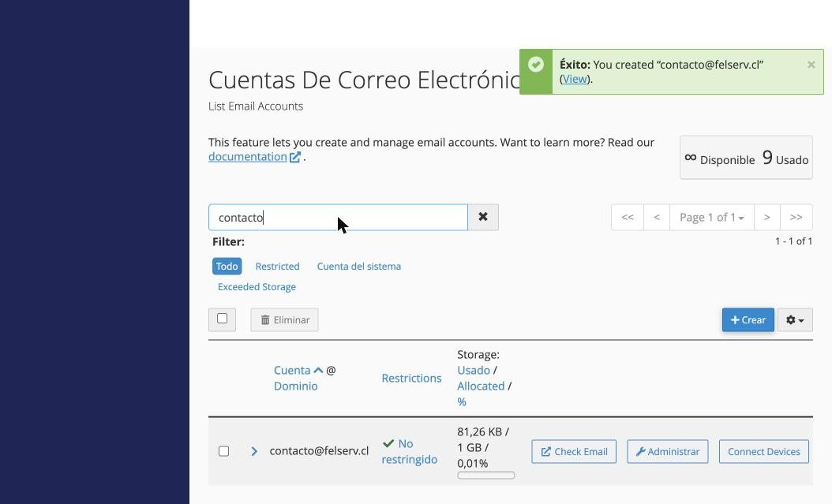
Task: Tick the contacto@felserv.cl row checkbox
Action: point(224,451)
